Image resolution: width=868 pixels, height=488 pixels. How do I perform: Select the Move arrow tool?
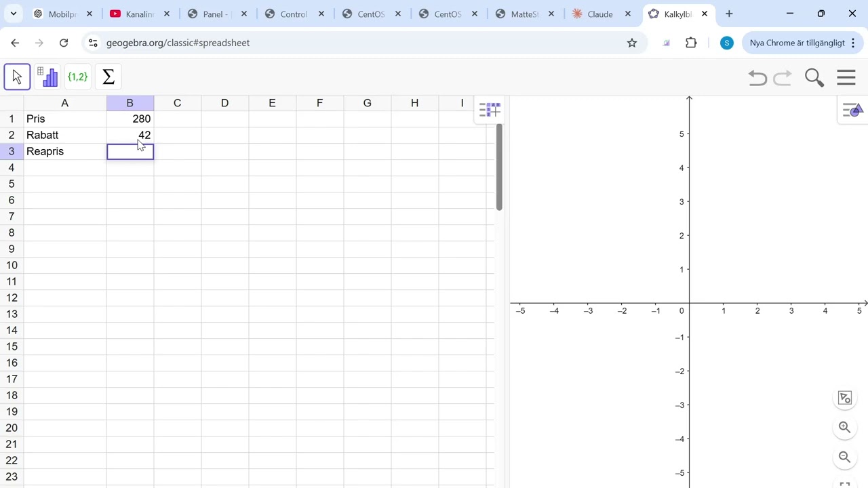pos(17,77)
